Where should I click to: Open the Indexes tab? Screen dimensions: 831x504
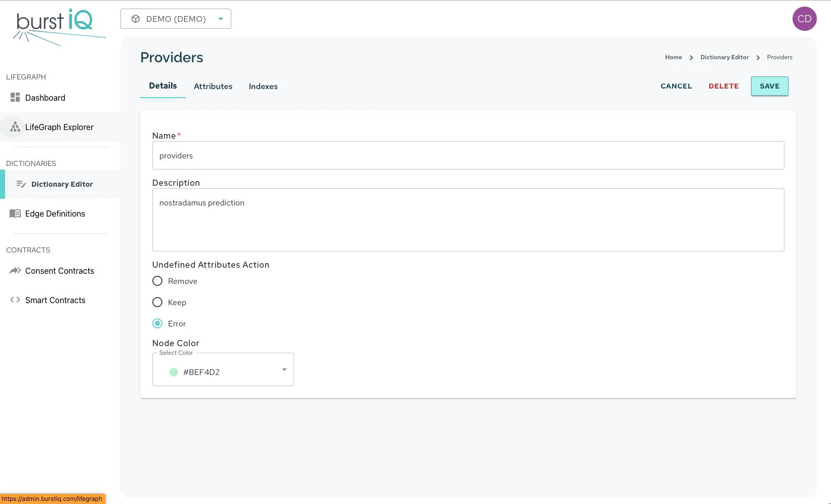pyautogui.click(x=263, y=86)
